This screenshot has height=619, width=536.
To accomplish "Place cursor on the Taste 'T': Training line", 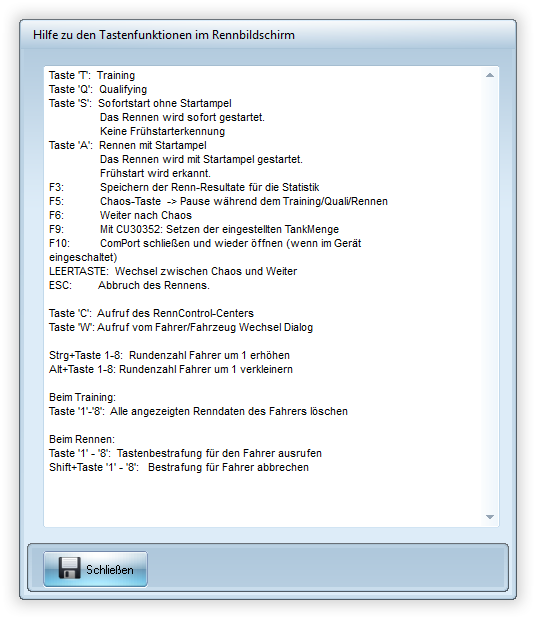I will (x=92, y=75).
